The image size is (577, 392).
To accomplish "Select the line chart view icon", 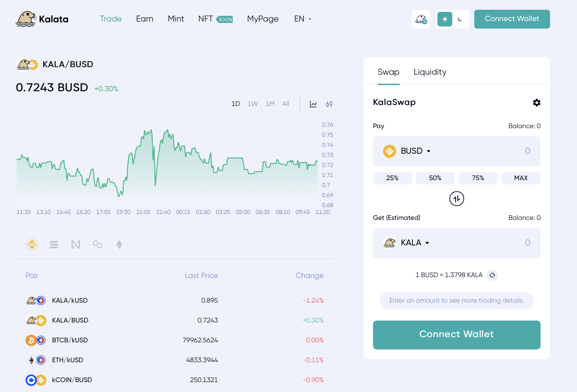I will 313,104.
